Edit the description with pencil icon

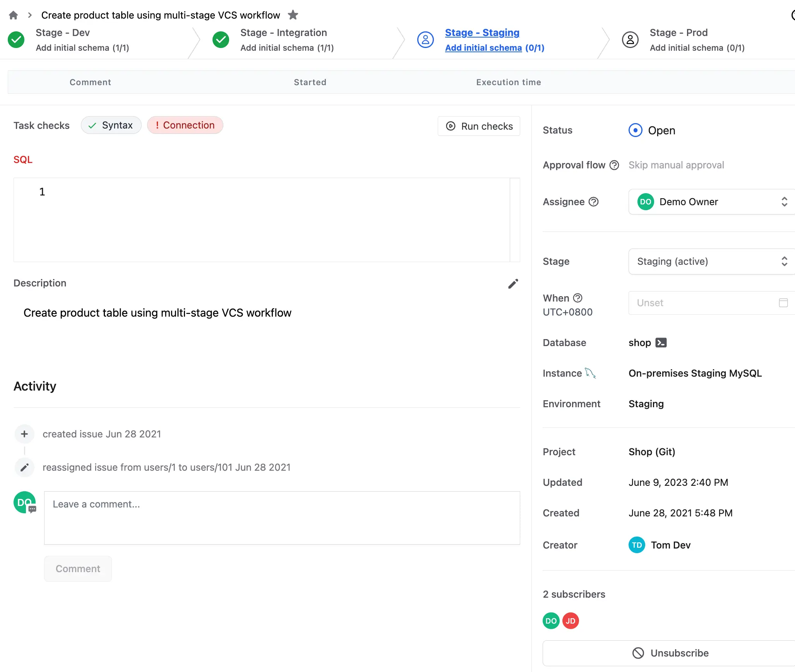[x=513, y=284]
